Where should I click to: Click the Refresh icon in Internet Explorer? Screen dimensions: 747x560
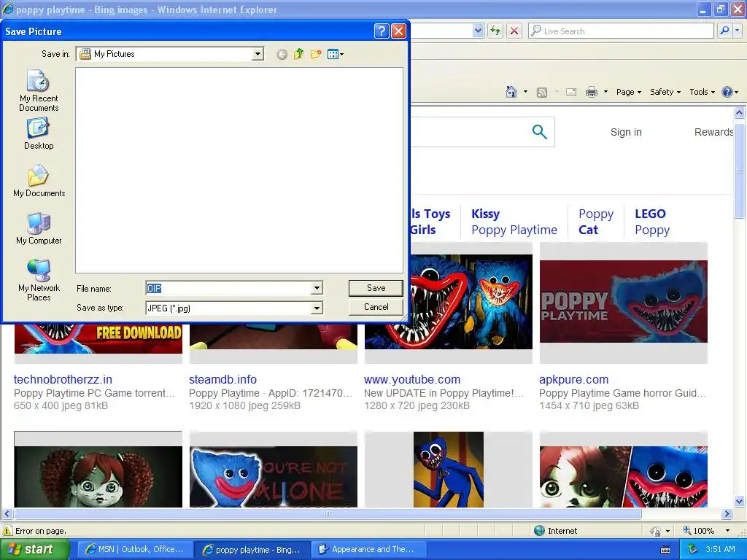[495, 31]
